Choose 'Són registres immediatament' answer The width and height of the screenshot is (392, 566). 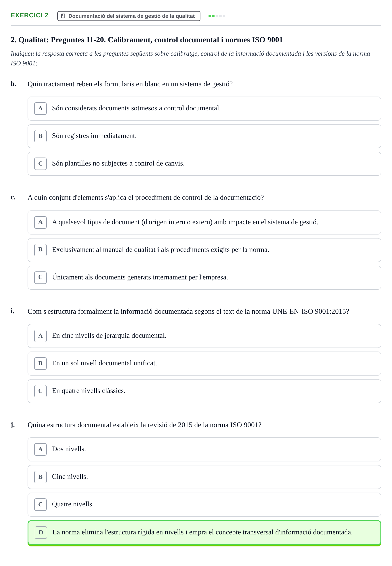pos(204,136)
